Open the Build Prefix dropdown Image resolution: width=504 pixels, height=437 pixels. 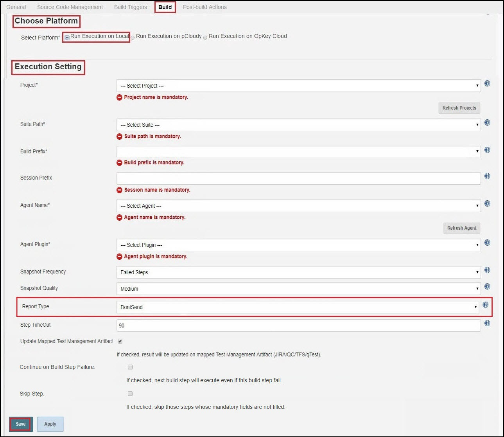(x=299, y=151)
